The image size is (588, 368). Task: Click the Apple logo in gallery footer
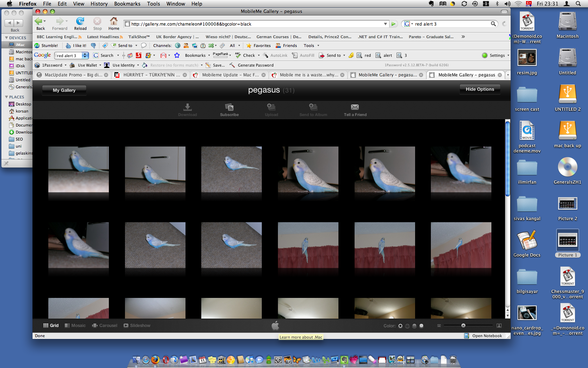(275, 326)
